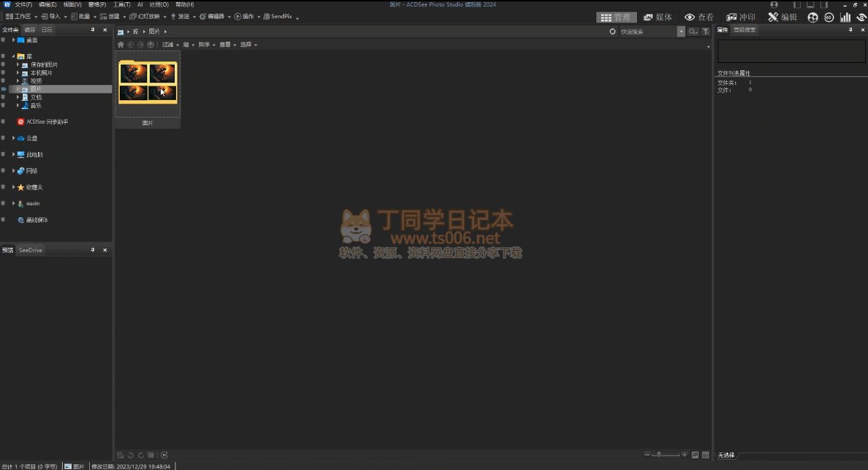Click the search filter funnel icon
Screen dimensions: 868x470
[705, 31]
